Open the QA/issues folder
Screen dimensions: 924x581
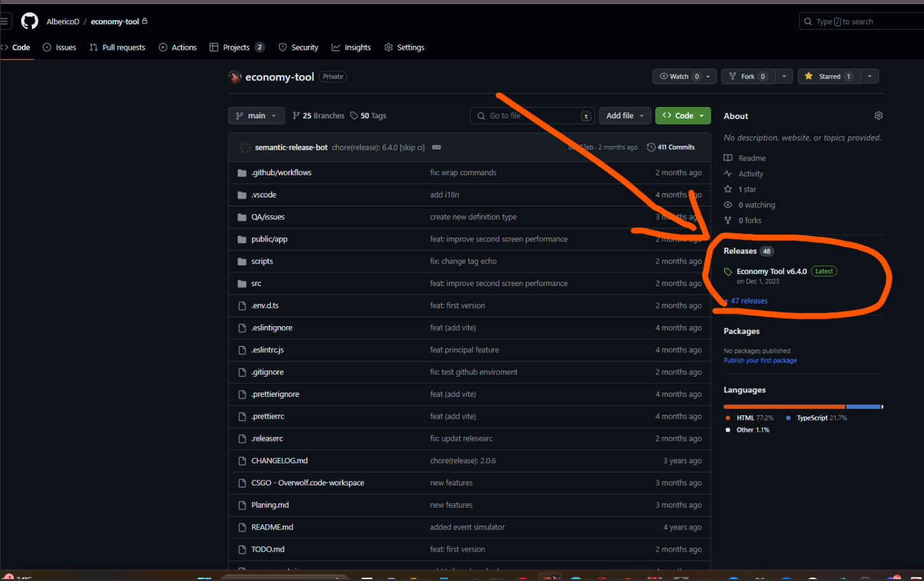pyautogui.click(x=268, y=217)
